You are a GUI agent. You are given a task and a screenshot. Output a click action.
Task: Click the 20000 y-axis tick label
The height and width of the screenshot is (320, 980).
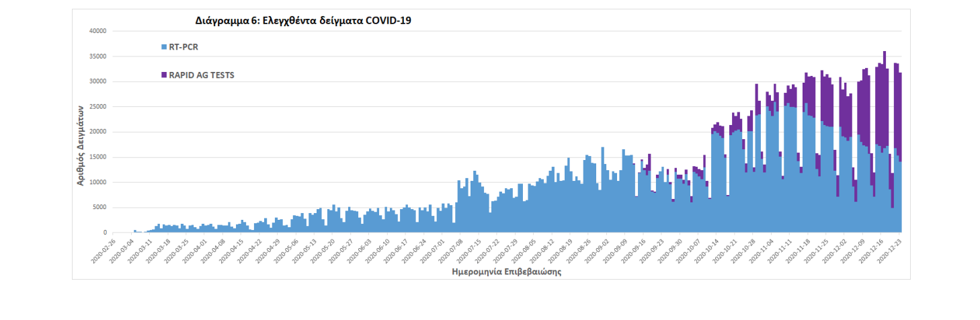click(99, 132)
